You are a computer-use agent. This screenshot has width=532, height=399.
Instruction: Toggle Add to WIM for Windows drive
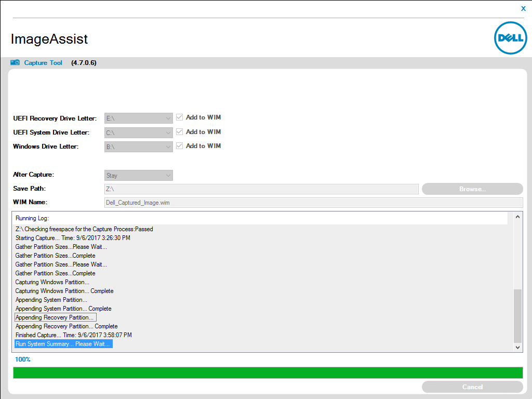point(179,146)
